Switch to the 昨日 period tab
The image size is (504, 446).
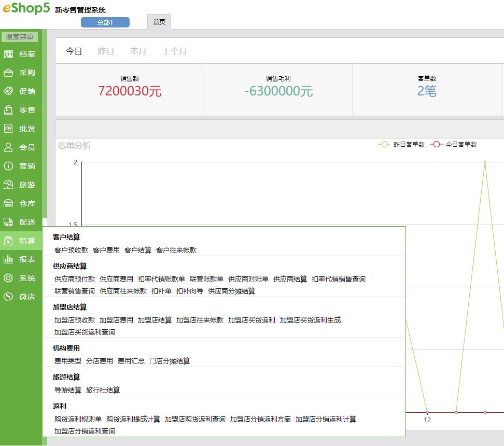[x=106, y=51]
